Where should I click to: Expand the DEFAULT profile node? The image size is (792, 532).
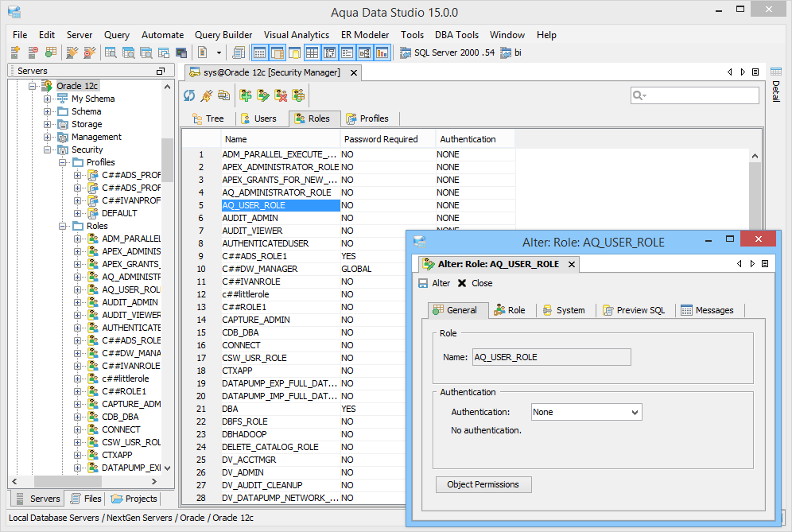pyautogui.click(x=77, y=213)
